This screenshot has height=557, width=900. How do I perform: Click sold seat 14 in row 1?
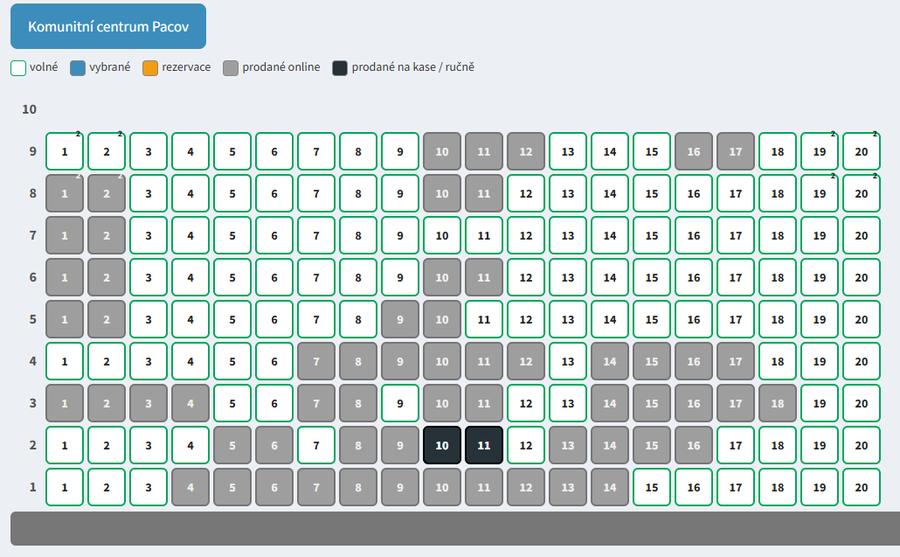610,487
